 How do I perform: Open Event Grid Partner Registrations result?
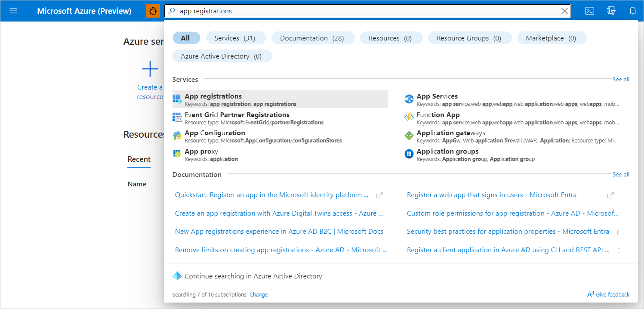(x=280, y=118)
